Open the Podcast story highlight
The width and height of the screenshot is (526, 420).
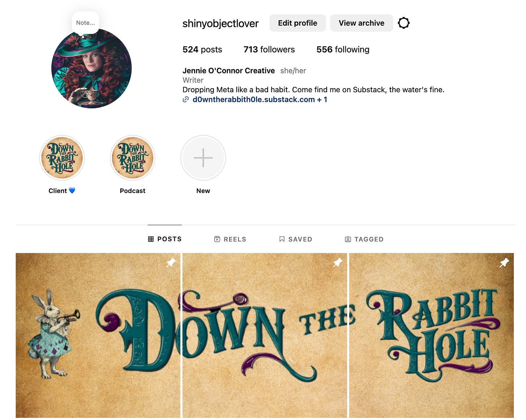tap(133, 158)
